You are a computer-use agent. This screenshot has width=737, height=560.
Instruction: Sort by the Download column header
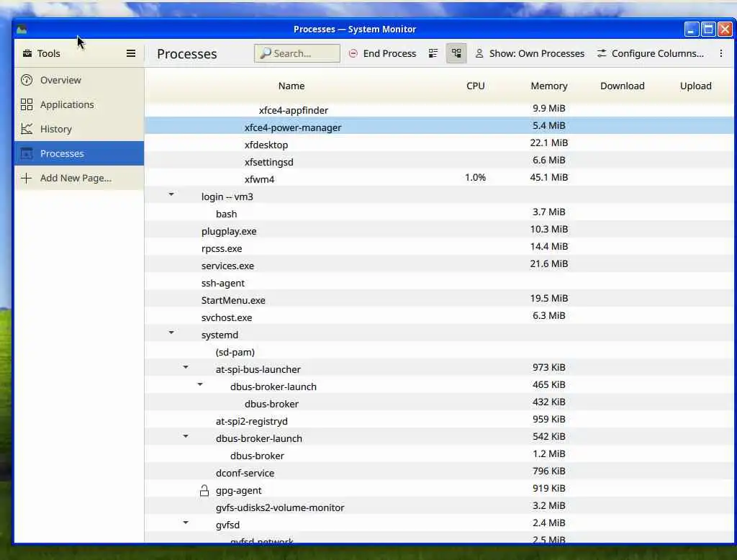[x=623, y=86]
